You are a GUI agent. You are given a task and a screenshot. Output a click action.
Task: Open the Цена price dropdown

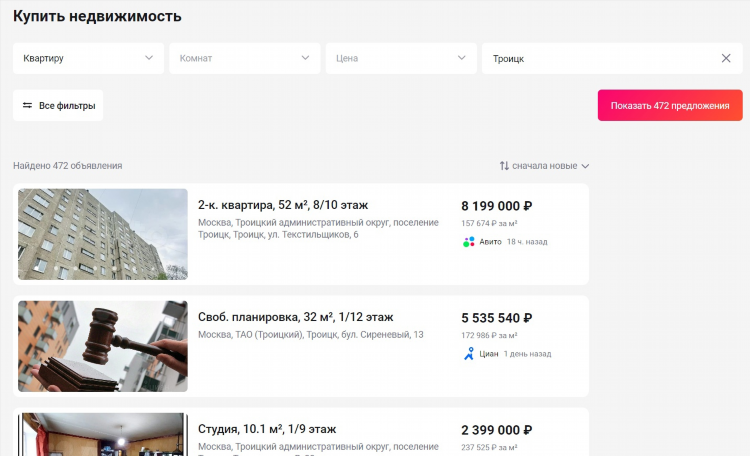click(401, 58)
